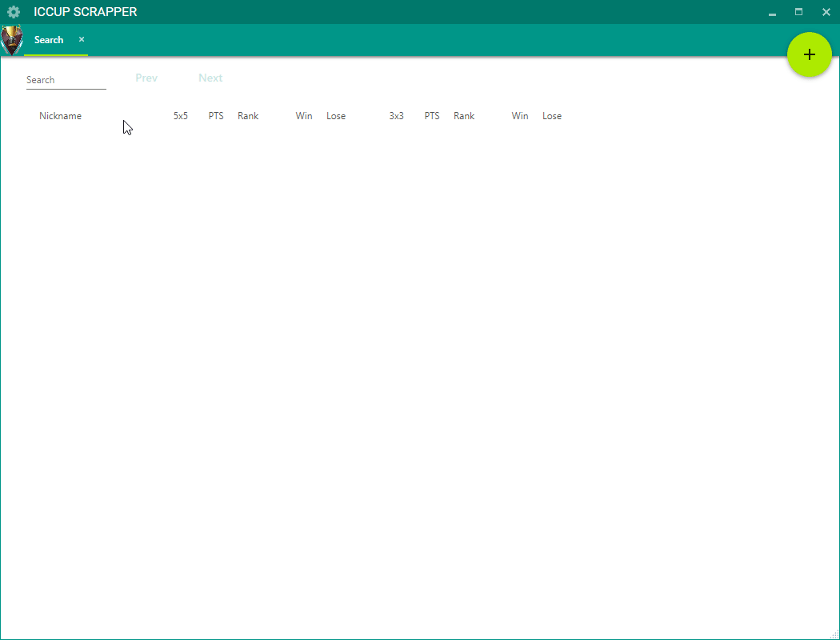The width and height of the screenshot is (840, 640).
Task: Click the Rank header in the 3x3 group
Action: point(464,116)
